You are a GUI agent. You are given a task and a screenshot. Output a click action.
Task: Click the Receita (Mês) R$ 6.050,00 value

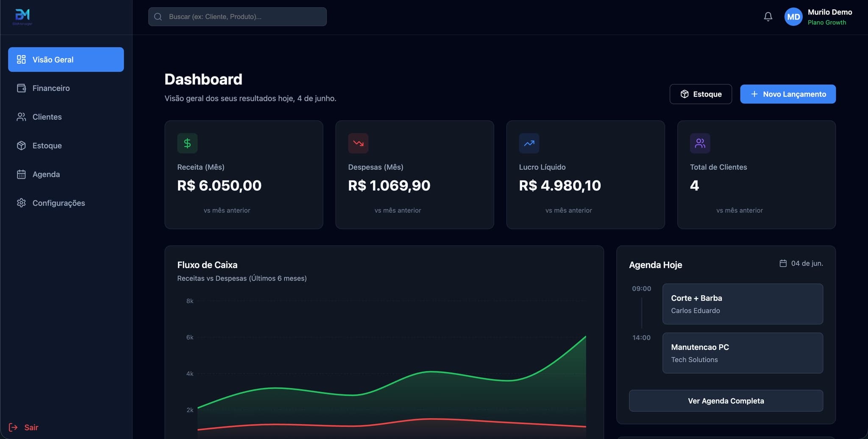point(219,185)
